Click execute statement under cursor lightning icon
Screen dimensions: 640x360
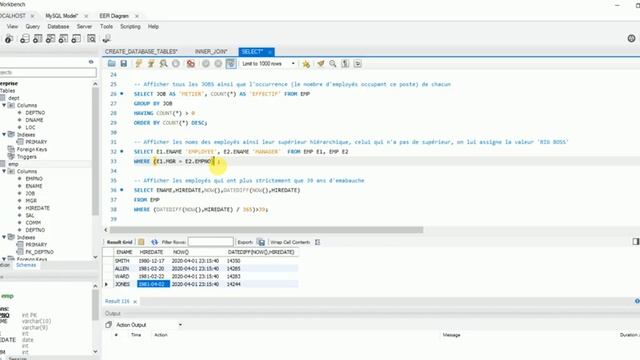click(x=151, y=64)
